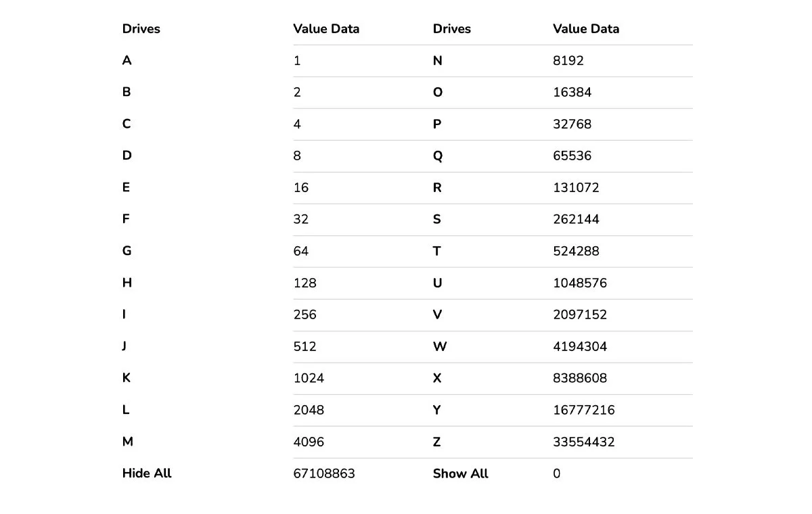
Task: Click the Show All label
Action: [x=460, y=474]
